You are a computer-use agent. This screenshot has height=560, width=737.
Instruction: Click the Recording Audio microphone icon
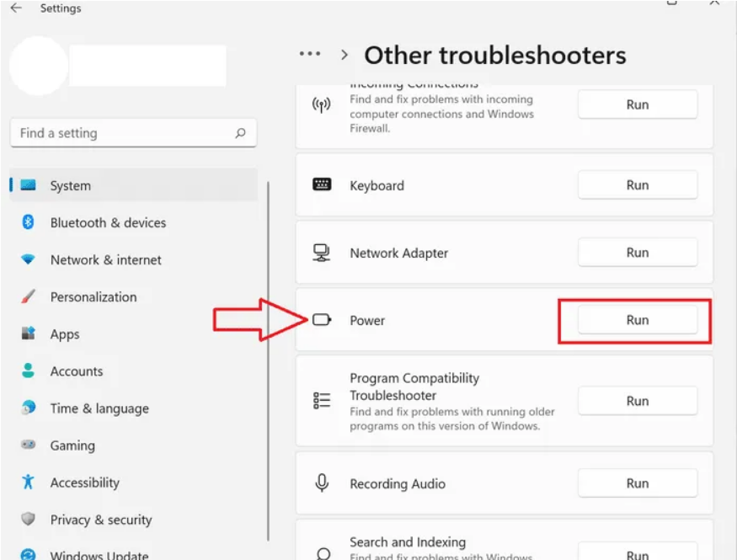click(322, 483)
